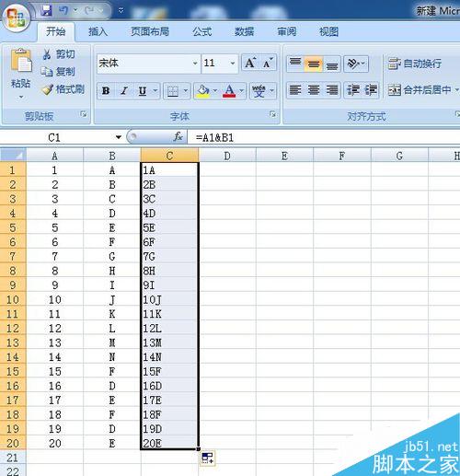
Task: Switch to 数据 tab
Action: coord(244,31)
